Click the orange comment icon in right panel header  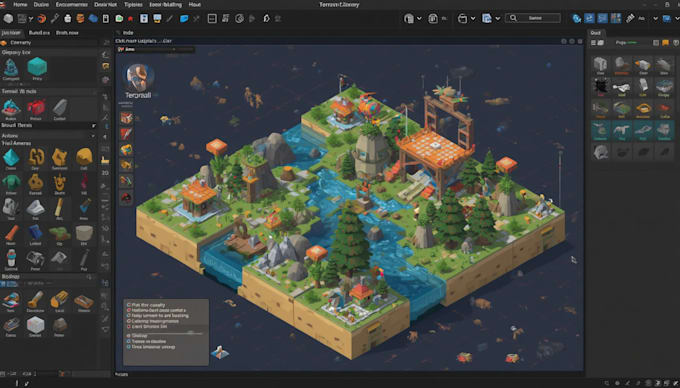pyautogui.click(x=665, y=43)
